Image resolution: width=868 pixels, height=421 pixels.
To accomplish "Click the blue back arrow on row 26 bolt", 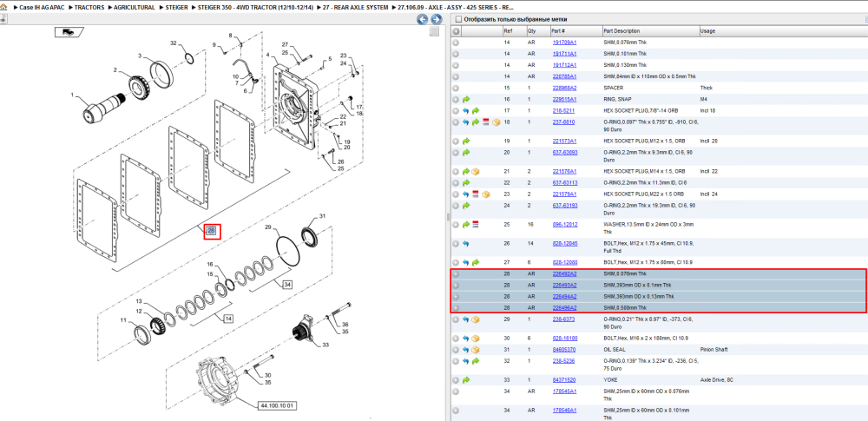I will (466, 244).
